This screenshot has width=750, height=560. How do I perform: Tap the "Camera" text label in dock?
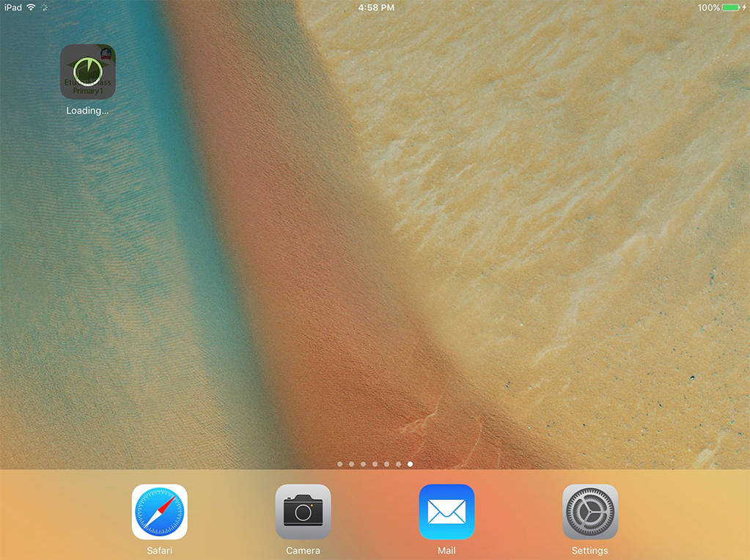(303, 550)
